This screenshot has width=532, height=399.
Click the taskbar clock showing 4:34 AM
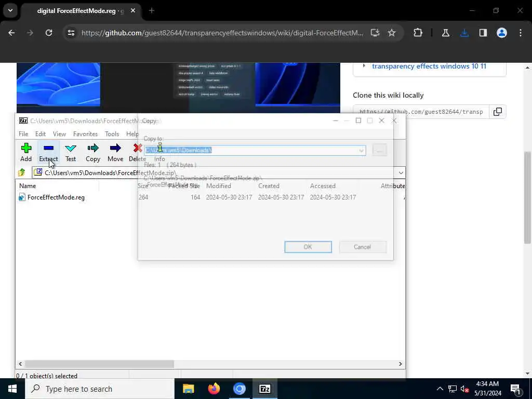(487, 389)
